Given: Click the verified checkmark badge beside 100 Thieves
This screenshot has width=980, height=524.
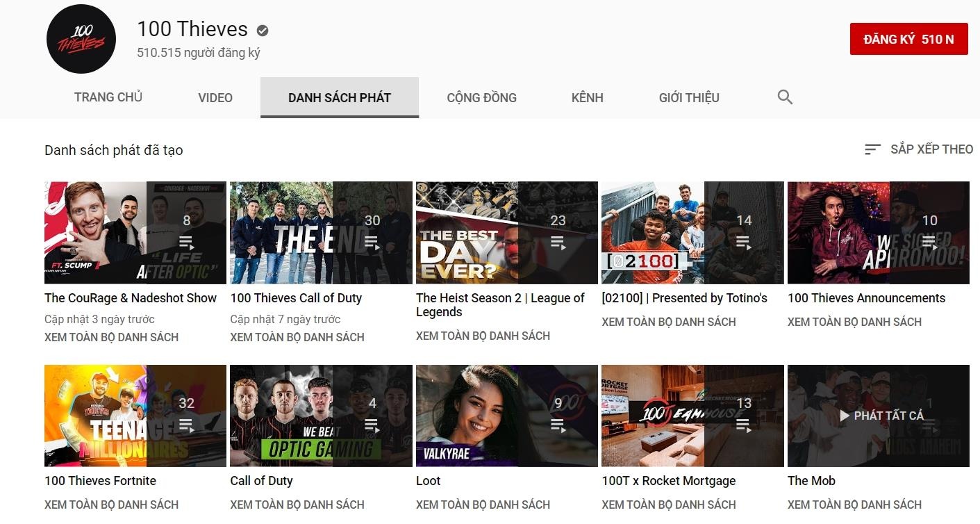Looking at the screenshot, I should [263, 31].
